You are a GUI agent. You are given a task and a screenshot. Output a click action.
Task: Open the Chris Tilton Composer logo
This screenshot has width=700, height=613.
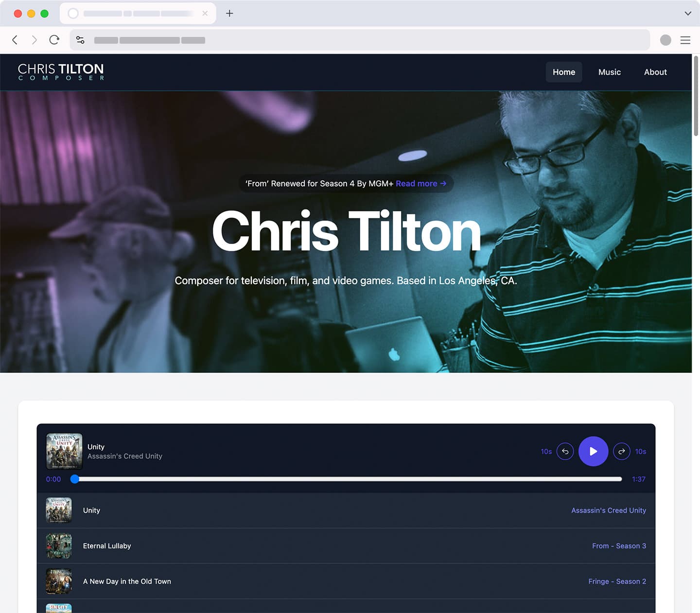[x=60, y=71]
